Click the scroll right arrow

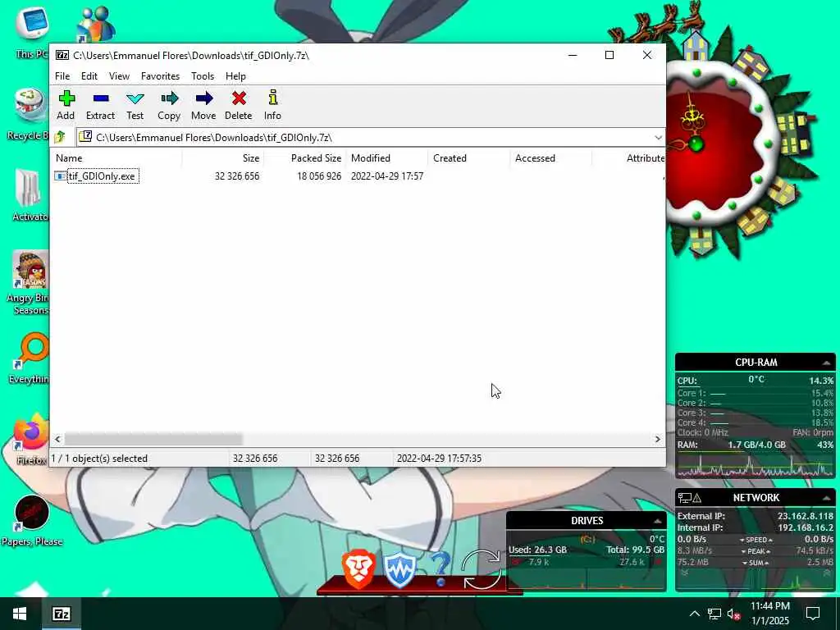click(x=658, y=440)
